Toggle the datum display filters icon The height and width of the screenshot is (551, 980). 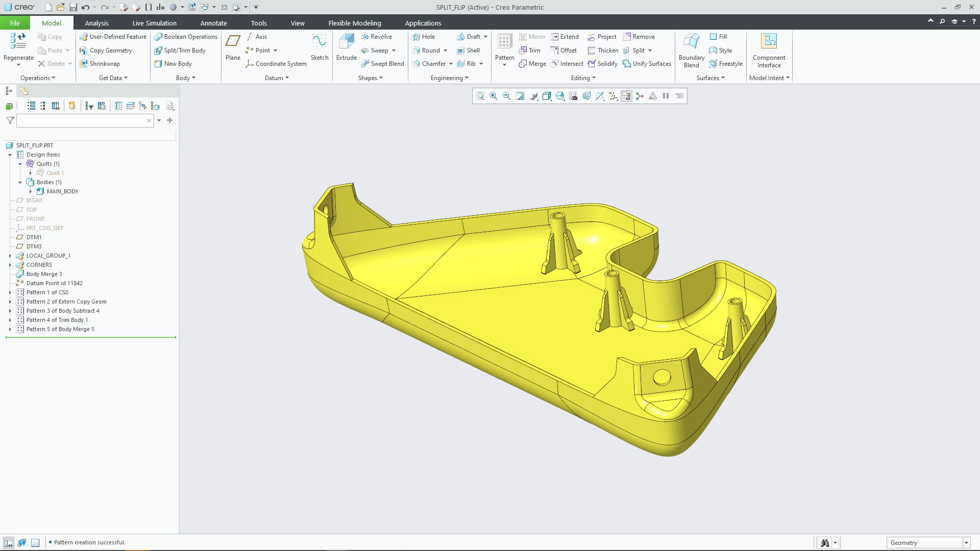coord(613,96)
